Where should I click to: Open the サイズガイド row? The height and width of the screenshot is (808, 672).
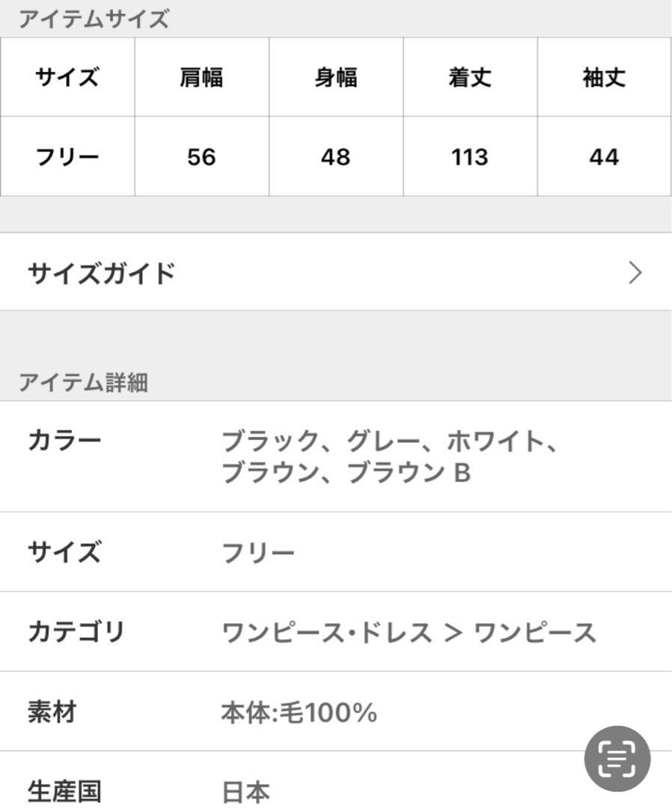pyautogui.click(x=336, y=272)
